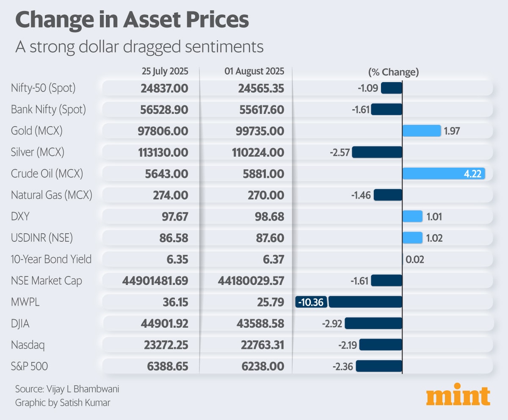Select the 01 August 2025 column header

[254, 71]
